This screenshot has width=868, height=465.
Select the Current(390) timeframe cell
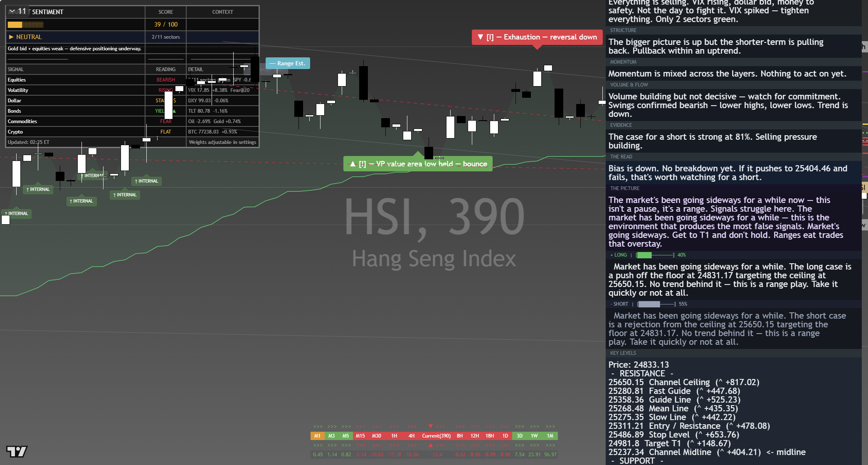click(436, 436)
